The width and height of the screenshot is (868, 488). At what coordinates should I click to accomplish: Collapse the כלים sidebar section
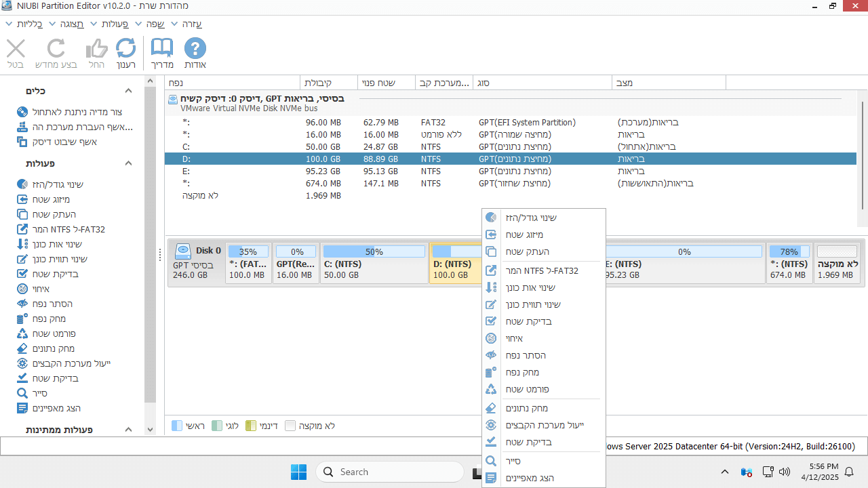[x=129, y=91]
